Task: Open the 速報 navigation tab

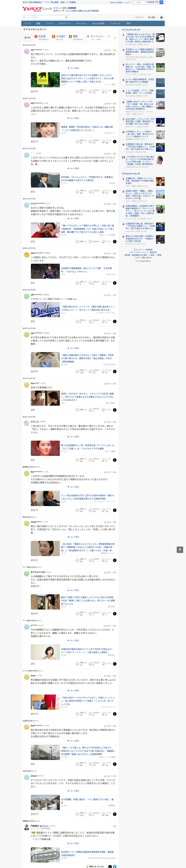Action: [x=38, y=23]
